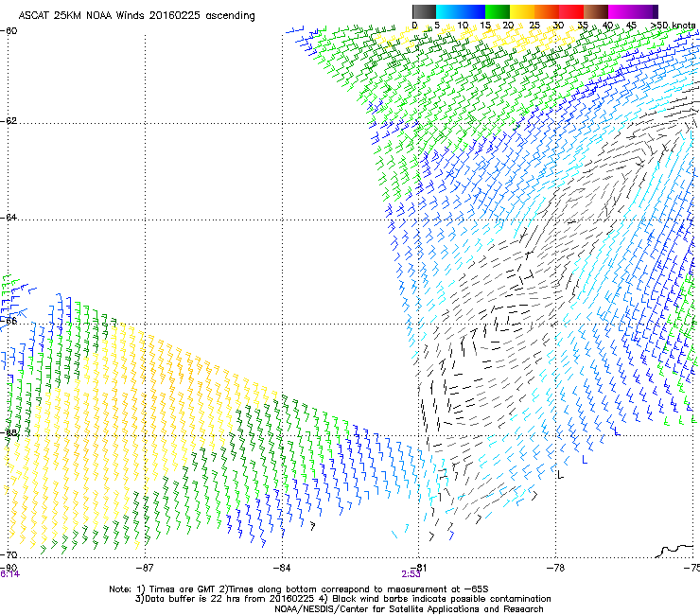Select the '-81' longitude axis label
This screenshot has height=615, width=700.
point(418,568)
